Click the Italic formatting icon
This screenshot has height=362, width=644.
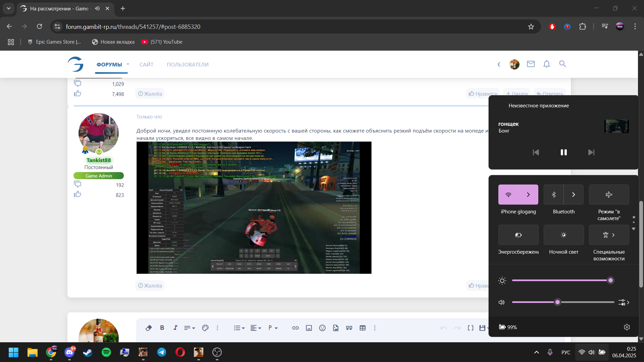point(175,328)
